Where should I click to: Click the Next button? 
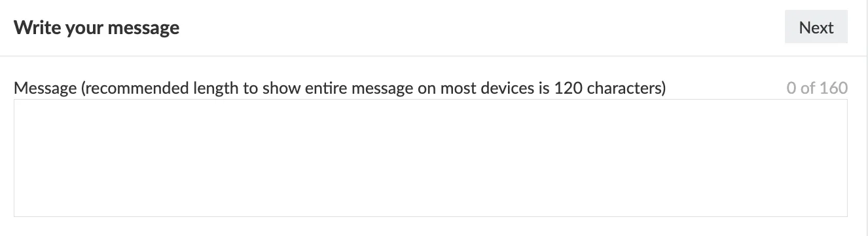tap(816, 28)
